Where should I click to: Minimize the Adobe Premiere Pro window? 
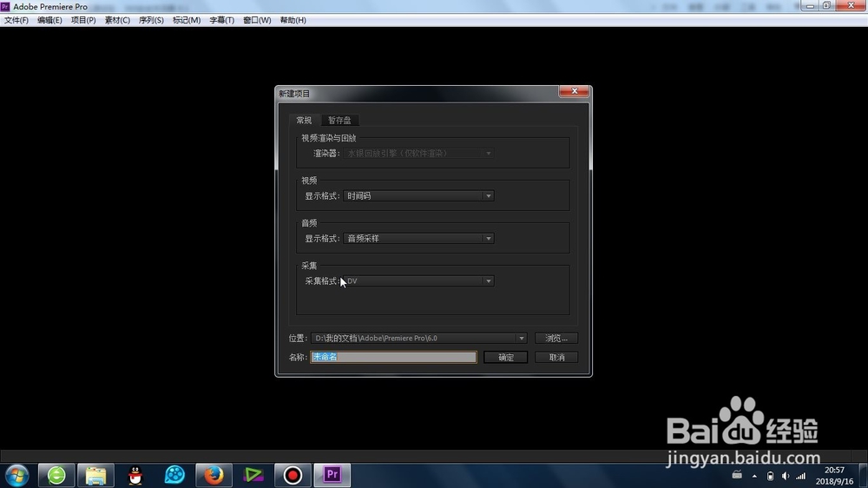[x=810, y=6]
